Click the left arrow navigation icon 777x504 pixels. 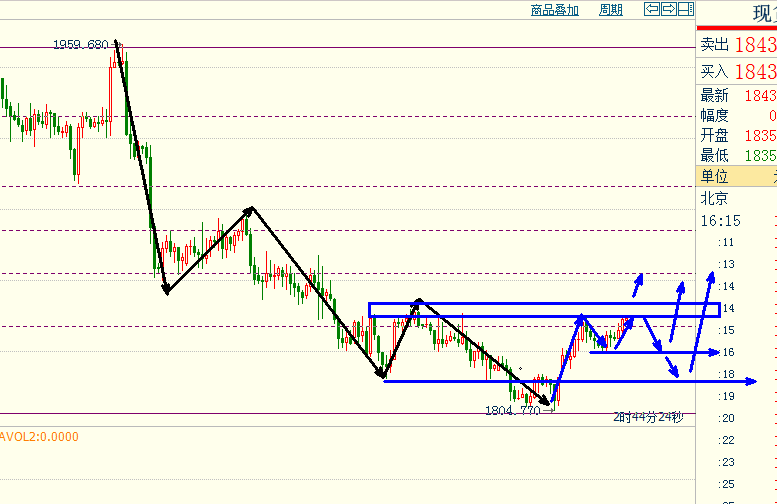[651, 9]
